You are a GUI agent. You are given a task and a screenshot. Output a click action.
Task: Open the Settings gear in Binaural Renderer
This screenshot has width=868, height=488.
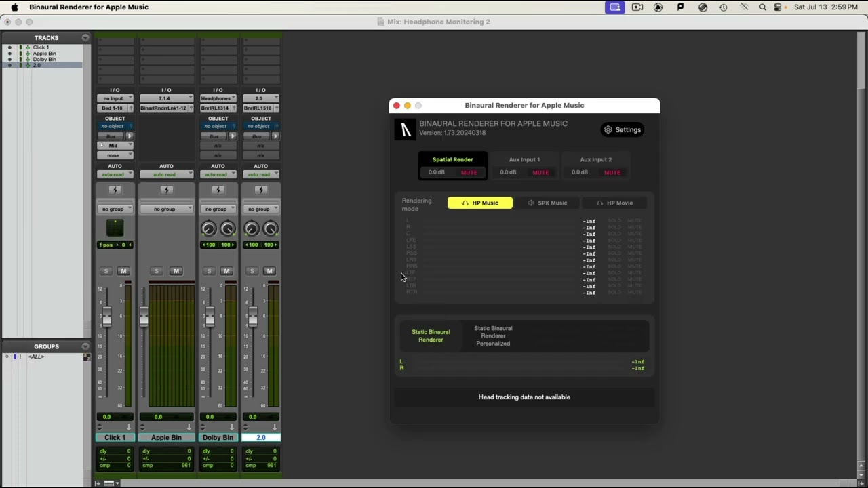622,129
